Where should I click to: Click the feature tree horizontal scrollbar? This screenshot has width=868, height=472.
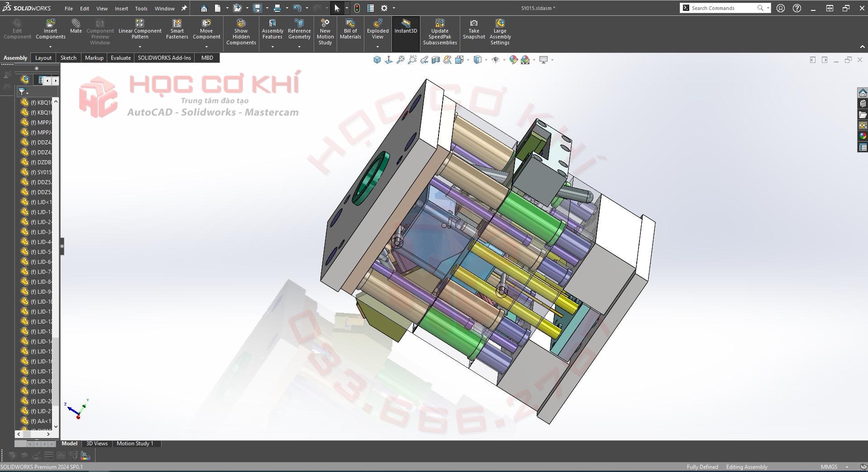click(33, 434)
